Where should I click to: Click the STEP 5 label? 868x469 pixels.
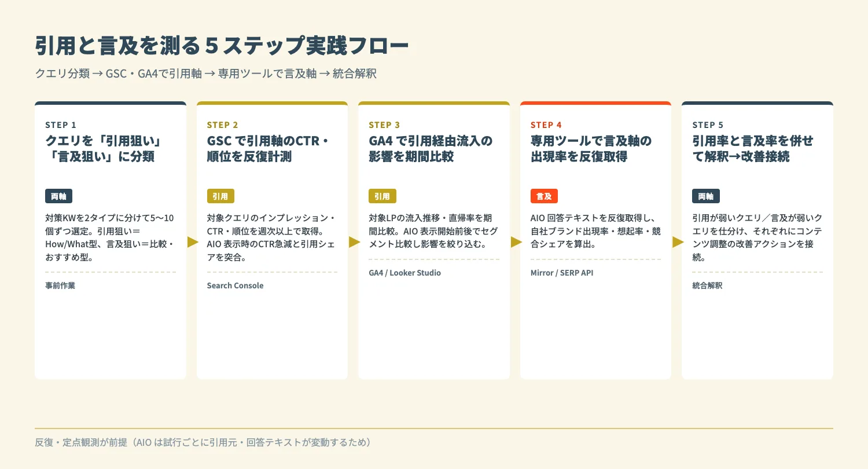(x=708, y=125)
